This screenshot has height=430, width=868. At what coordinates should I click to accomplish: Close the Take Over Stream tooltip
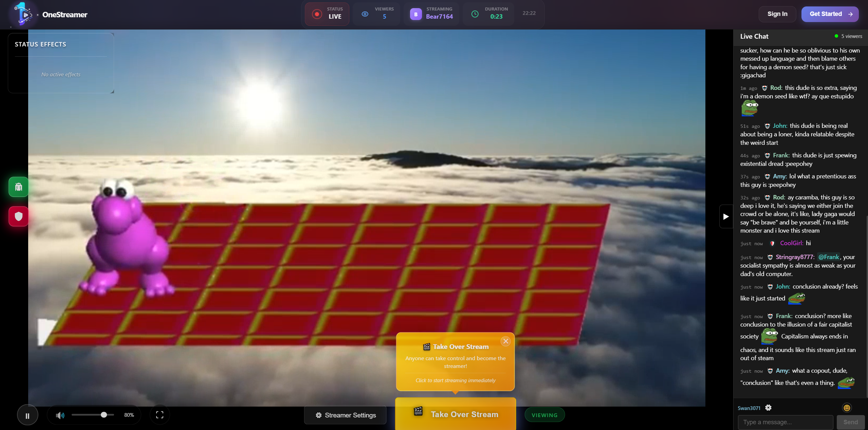click(x=505, y=341)
